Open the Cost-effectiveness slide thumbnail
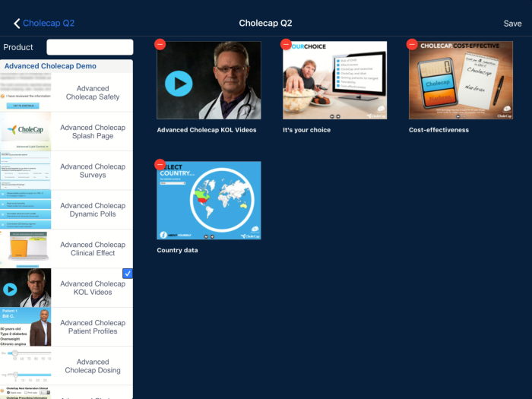Viewport: 532px width, 399px height. [x=461, y=81]
